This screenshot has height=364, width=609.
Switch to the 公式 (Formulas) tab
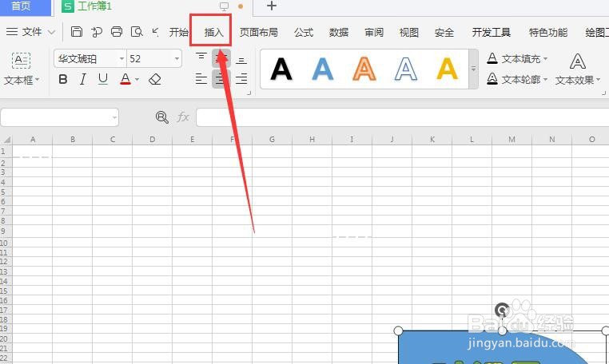(304, 32)
